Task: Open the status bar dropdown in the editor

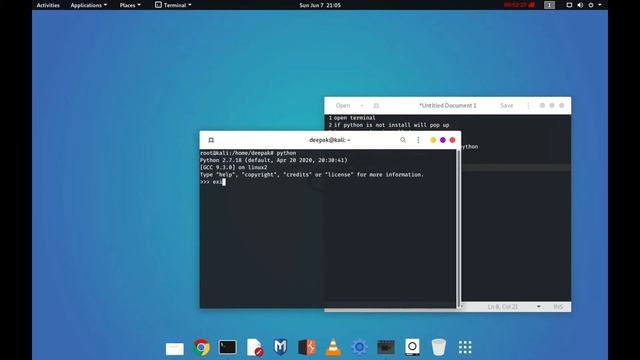Action: [x=538, y=307]
